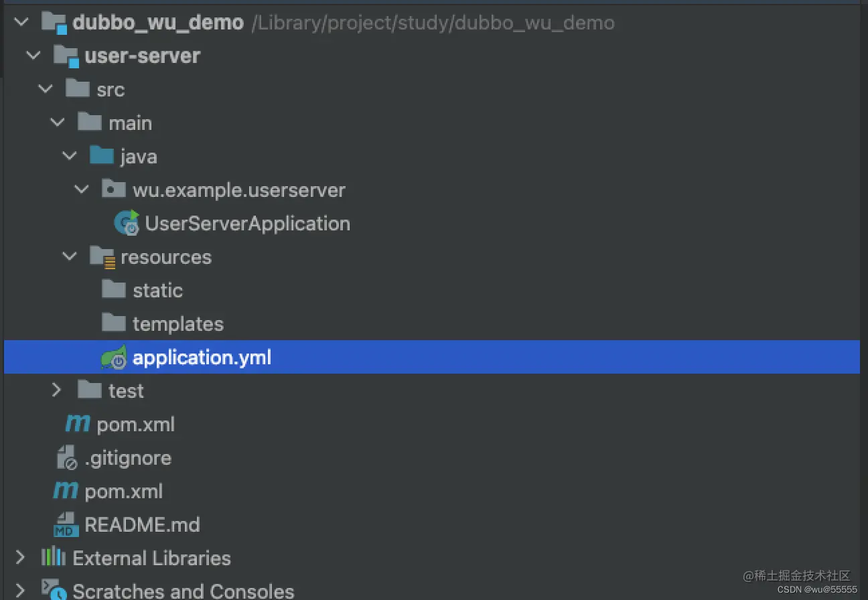This screenshot has width=868, height=600.
Task: Click the README.md markdown file icon
Action: 66,524
